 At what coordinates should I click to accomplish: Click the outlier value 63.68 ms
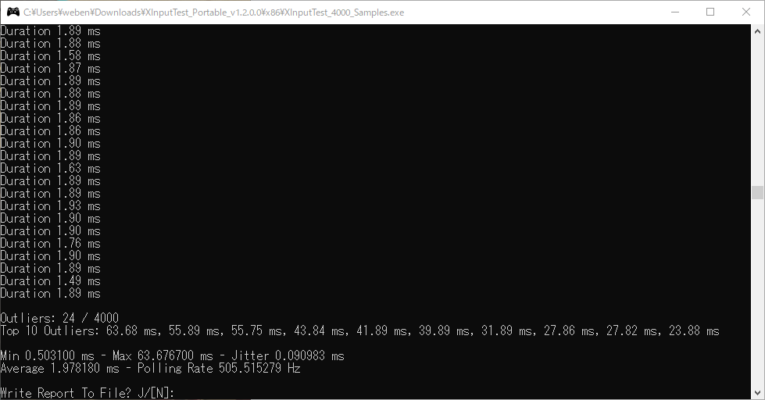pos(132,331)
